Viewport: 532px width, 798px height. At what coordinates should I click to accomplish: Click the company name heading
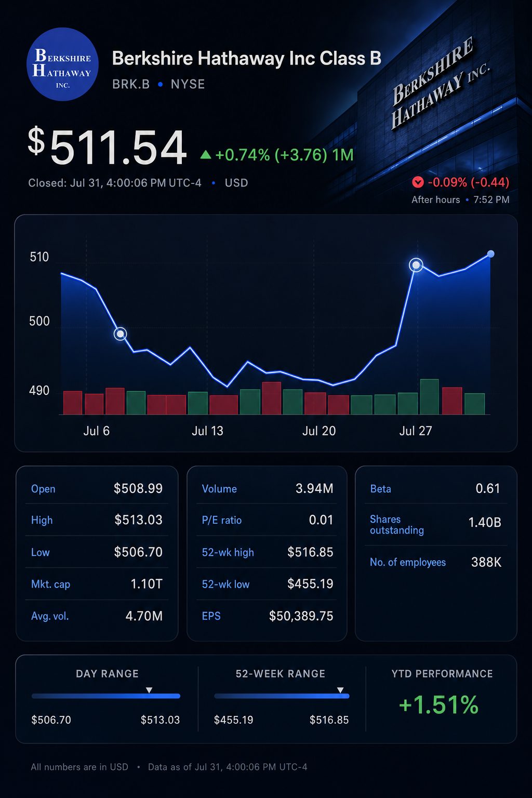247,59
